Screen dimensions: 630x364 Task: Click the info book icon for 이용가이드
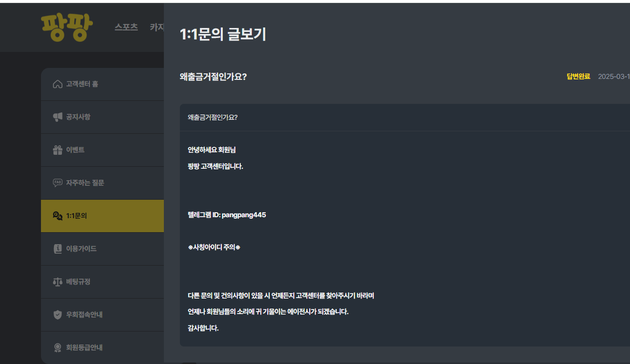[x=57, y=249]
